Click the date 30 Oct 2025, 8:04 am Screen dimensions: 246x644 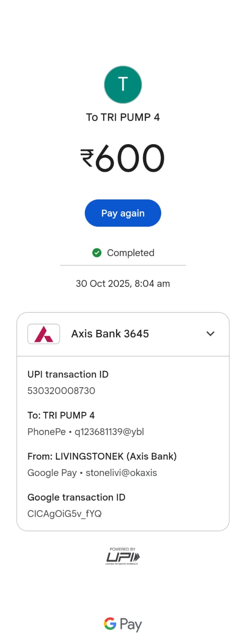[123, 284]
